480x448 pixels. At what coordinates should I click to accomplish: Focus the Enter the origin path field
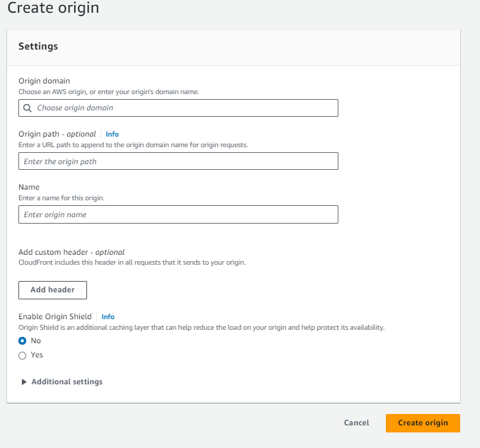point(178,161)
